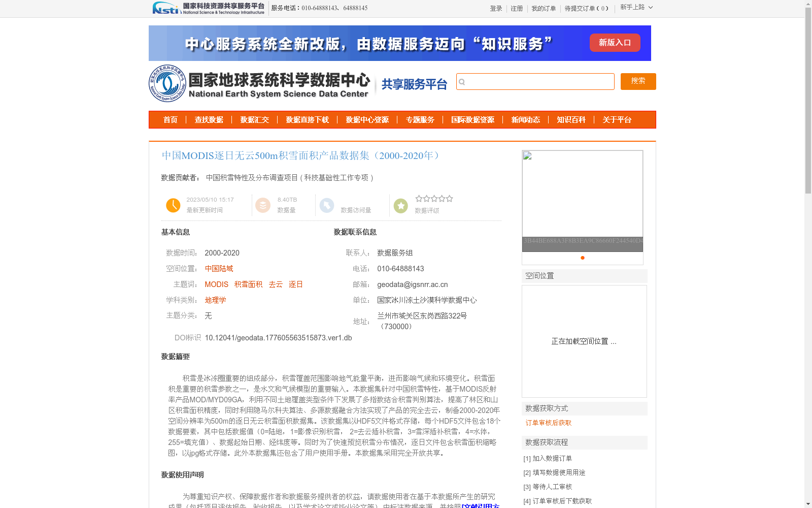Image resolution: width=812 pixels, height=508 pixels.
Task: Click the 空间位置 panel header
Action: 585,276
